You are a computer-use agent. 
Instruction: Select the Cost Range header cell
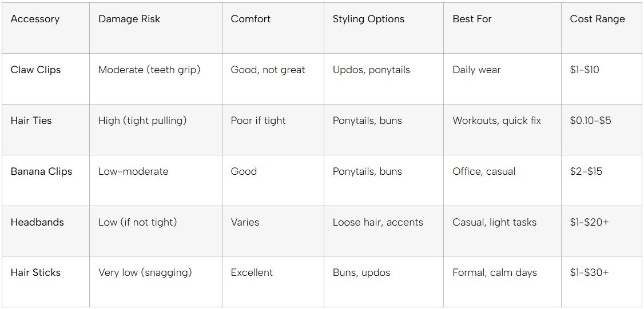tap(597, 19)
